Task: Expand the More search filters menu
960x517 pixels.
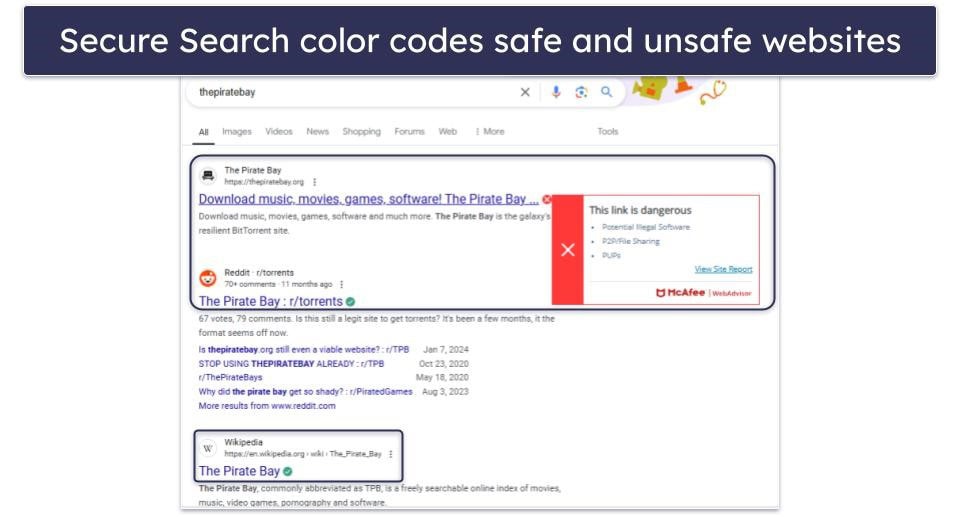Action: point(489,131)
